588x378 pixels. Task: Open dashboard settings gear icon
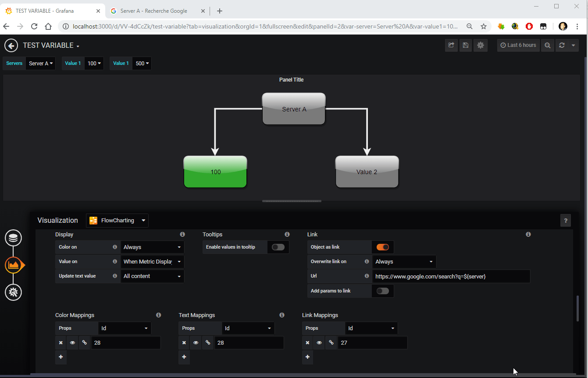click(481, 45)
